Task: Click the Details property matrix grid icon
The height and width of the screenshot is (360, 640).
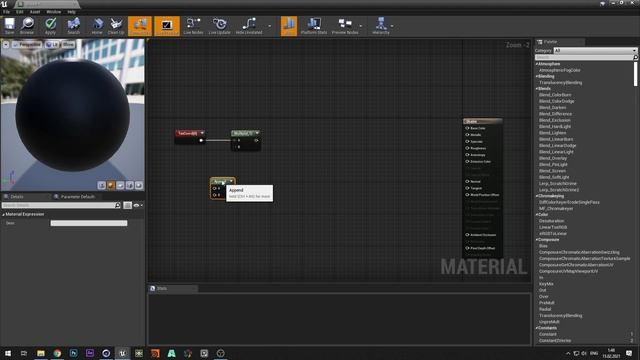Action: coord(127,205)
